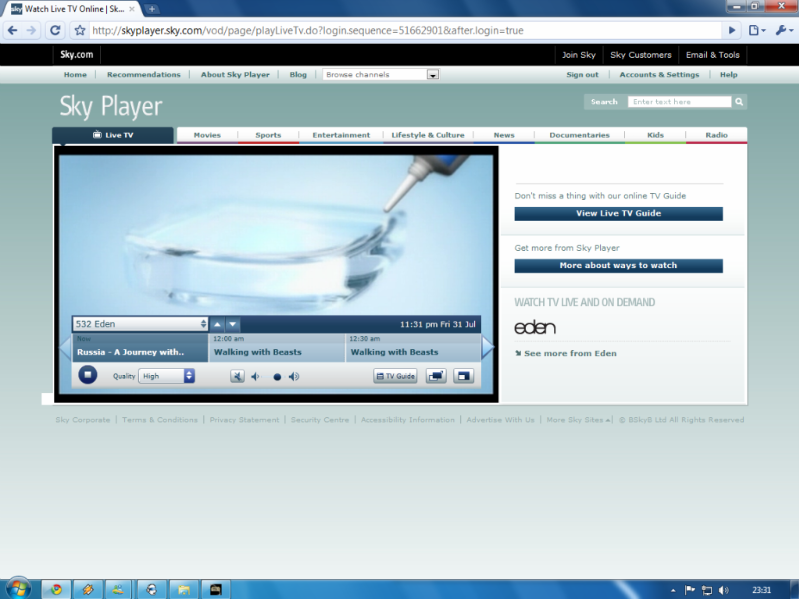The image size is (799, 599).
Task: Open the Entertainment tab
Action: tap(341, 135)
